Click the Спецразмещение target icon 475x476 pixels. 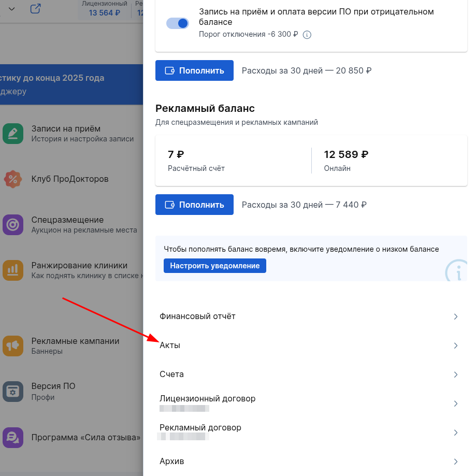pyautogui.click(x=13, y=225)
